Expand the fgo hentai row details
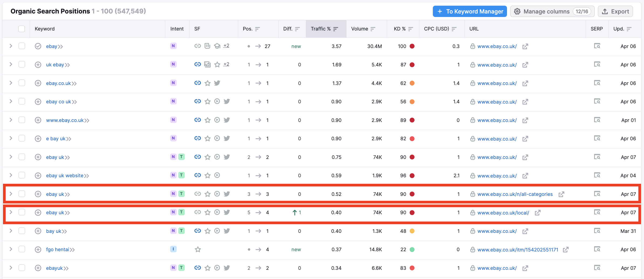The width and height of the screenshot is (644, 279). (11, 249)
